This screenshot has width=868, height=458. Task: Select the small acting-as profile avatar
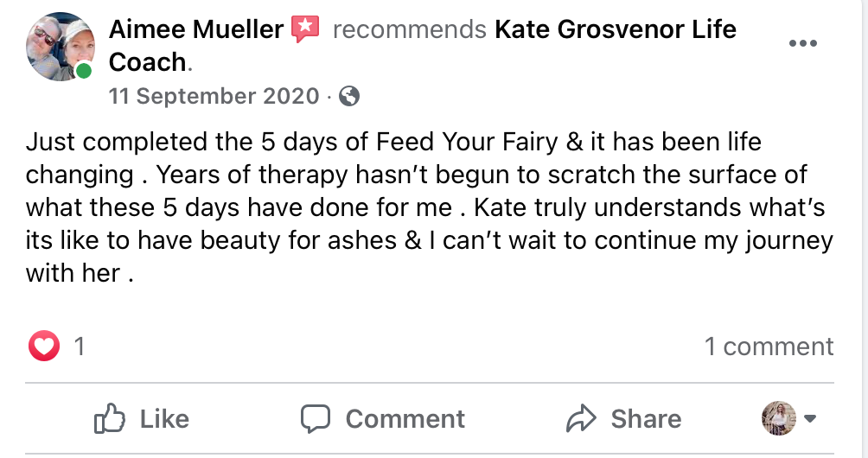coord(779,418)
